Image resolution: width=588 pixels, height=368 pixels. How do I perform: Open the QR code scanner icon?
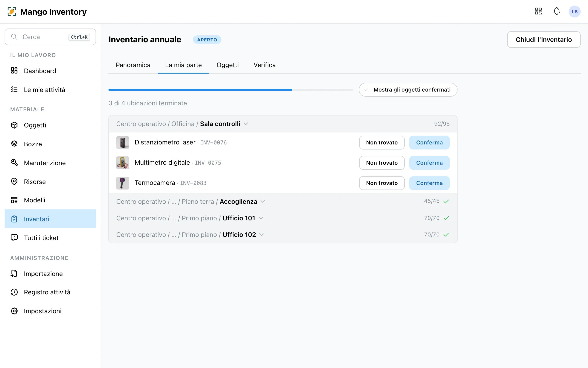pos(538,11)
